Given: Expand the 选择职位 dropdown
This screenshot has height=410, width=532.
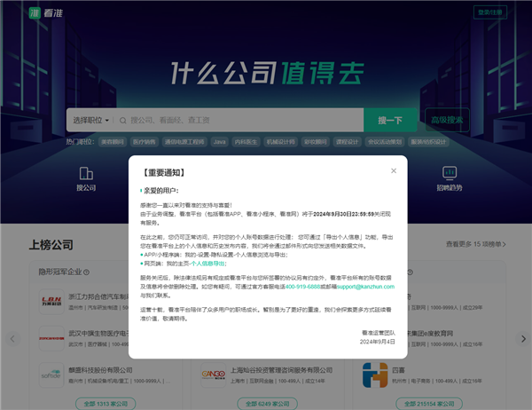Looking at the screenshot, I should [x=91, y=120].
